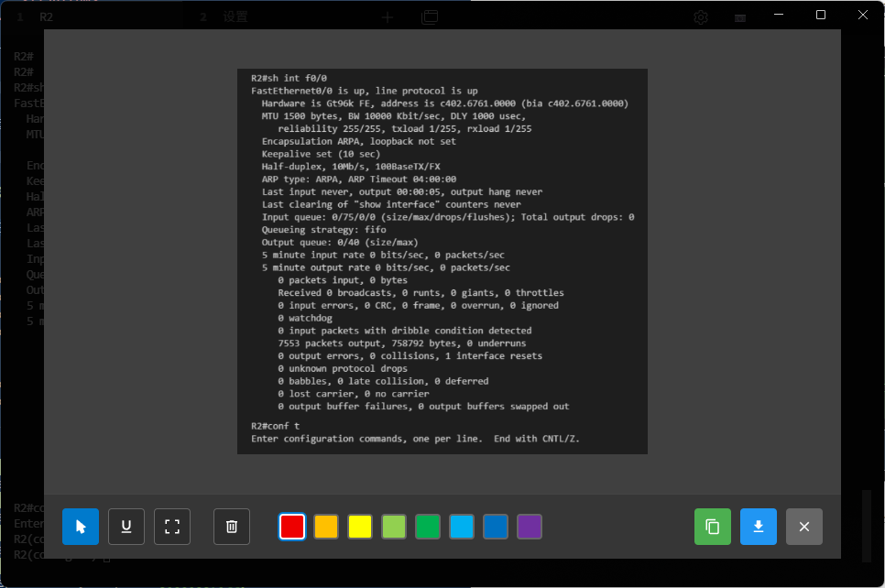This screenshot has height=588, width=885.
Task: Close the screenshot editor with the gray X
Action: [x=804, y=527]
